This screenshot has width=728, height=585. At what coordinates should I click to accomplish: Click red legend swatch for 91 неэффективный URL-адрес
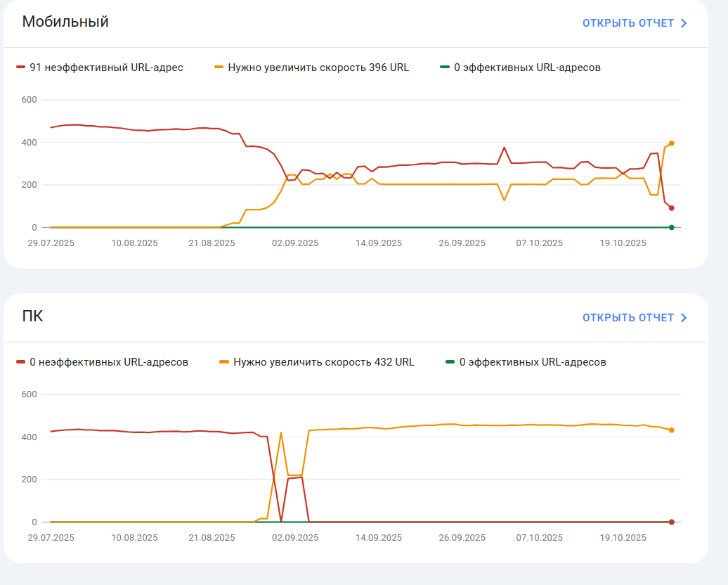20,67
